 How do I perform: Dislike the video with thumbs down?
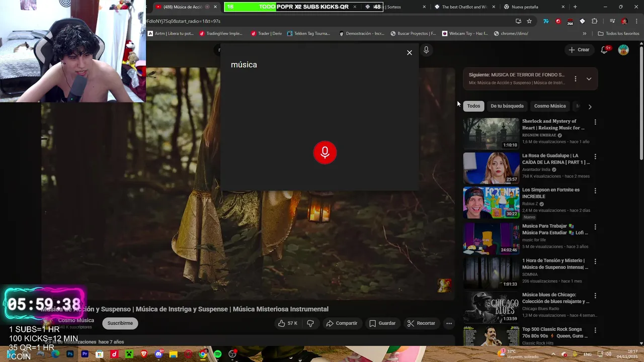click(x=310, y=323)
